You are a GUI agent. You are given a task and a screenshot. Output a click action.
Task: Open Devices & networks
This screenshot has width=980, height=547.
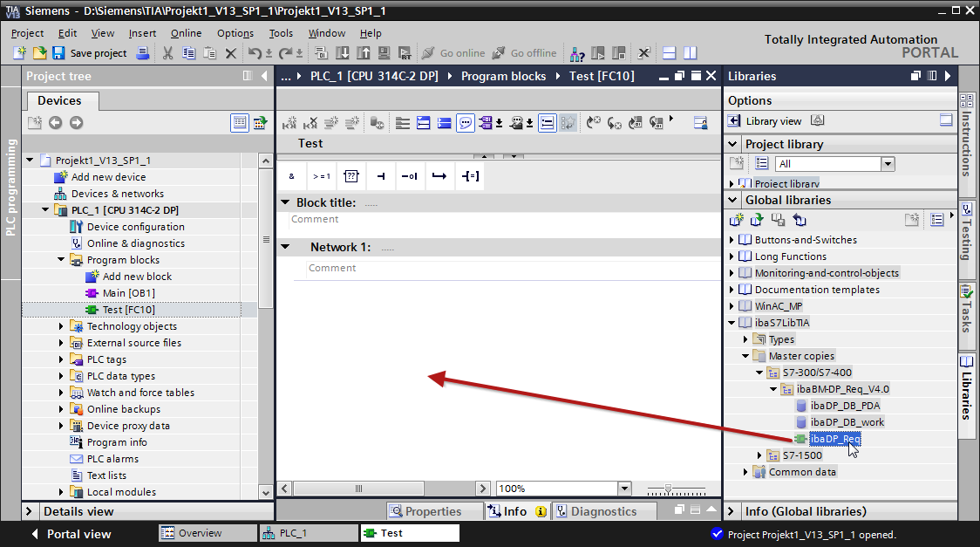[x=118, y=194]
